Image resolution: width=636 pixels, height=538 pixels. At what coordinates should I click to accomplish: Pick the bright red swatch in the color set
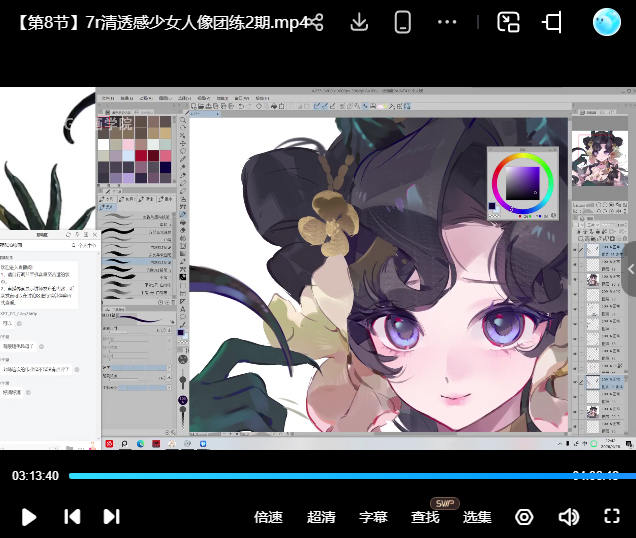pyautogui.click(x=141, y=155)
